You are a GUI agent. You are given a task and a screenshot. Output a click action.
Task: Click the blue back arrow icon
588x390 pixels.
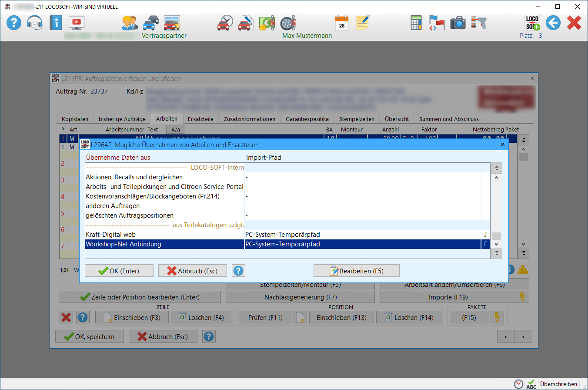(553, 23)
